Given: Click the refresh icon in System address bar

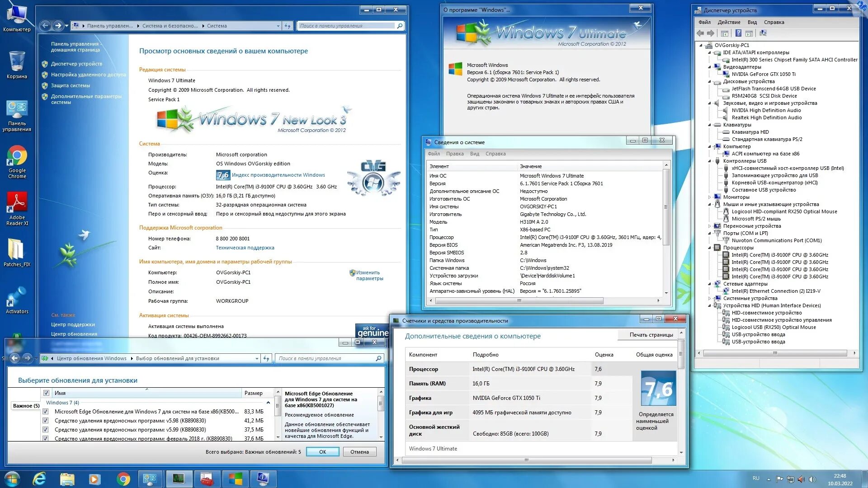Looking at the screenshot, I should click(x=288, y=26).
